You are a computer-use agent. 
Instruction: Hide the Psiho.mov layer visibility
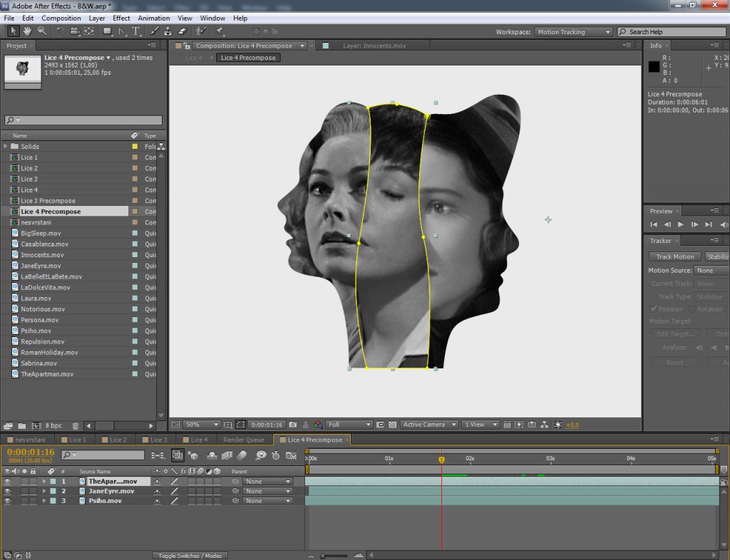(8, 501)
